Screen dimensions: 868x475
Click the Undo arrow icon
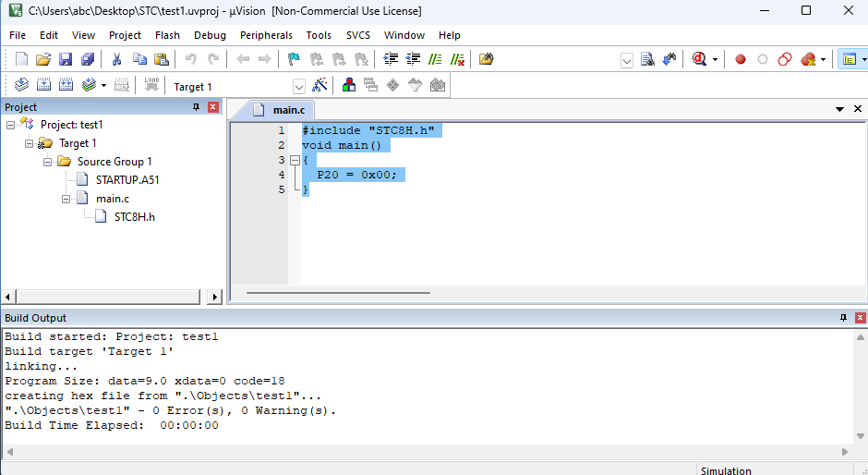pyautogui.click(x=190, y=59)
